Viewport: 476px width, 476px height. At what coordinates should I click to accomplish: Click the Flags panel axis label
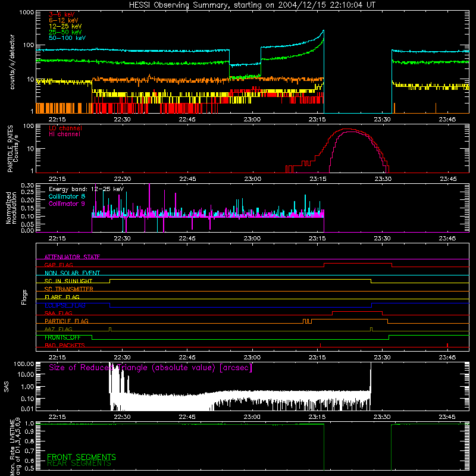pos(24,297)
